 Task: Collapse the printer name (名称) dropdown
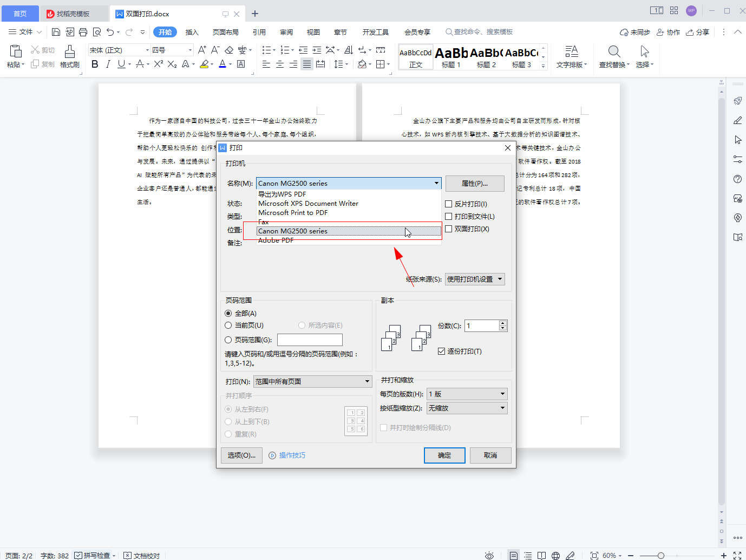436,183
